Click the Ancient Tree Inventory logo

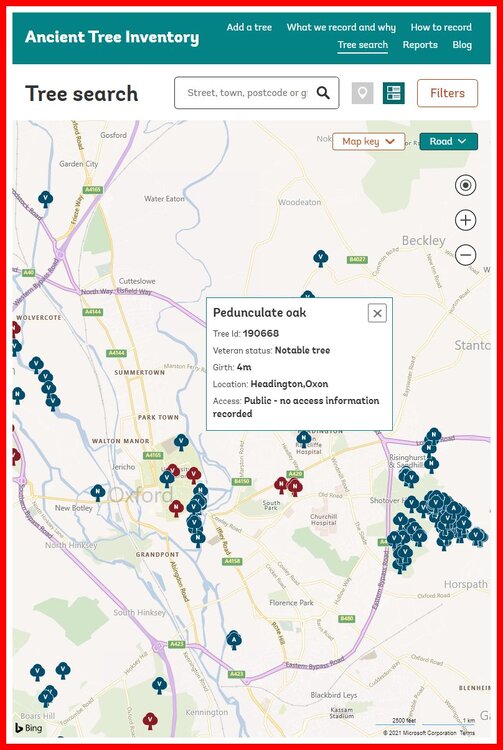pyautogui.click(x=112, y=37)
